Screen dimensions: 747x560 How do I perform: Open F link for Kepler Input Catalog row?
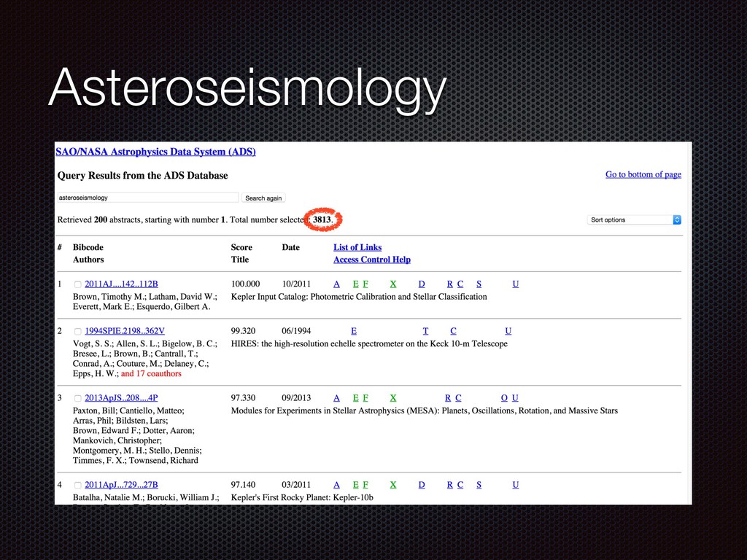pos(365,284)
